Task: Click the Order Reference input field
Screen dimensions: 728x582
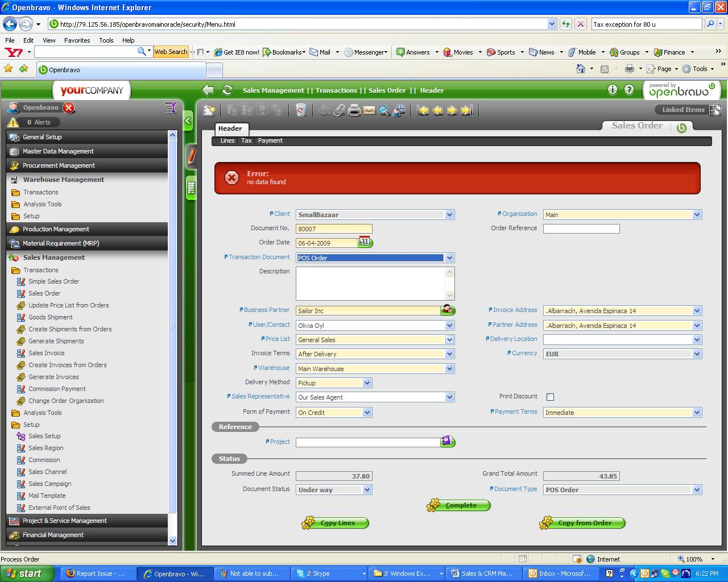Action: click(581, 228)
